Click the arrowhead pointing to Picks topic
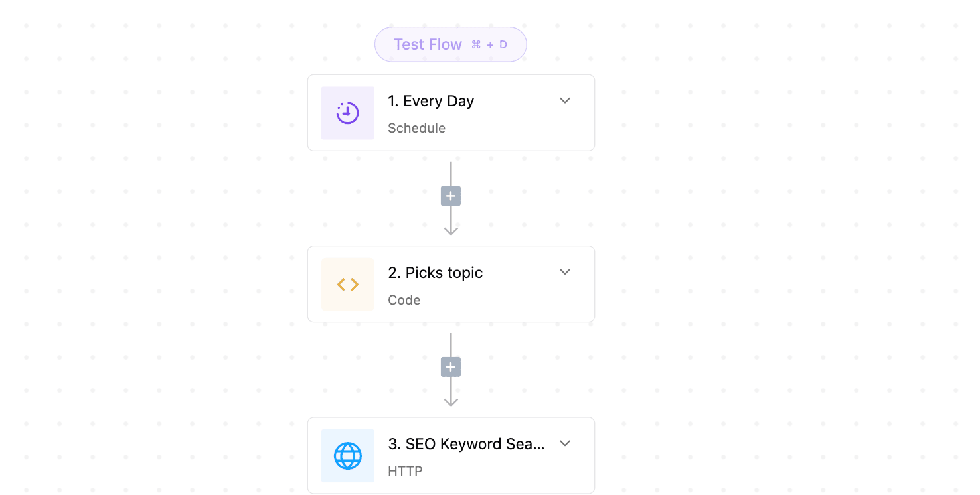980x495 pixels. (451, 230)
